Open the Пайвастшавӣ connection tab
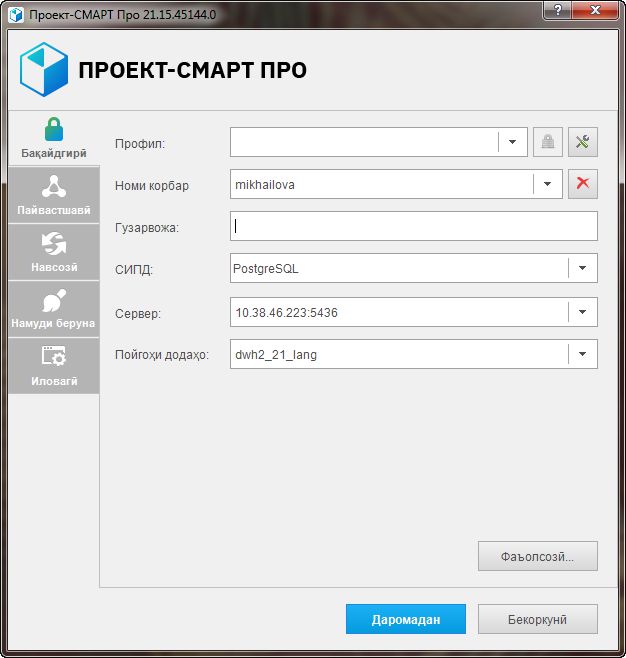 54,195
